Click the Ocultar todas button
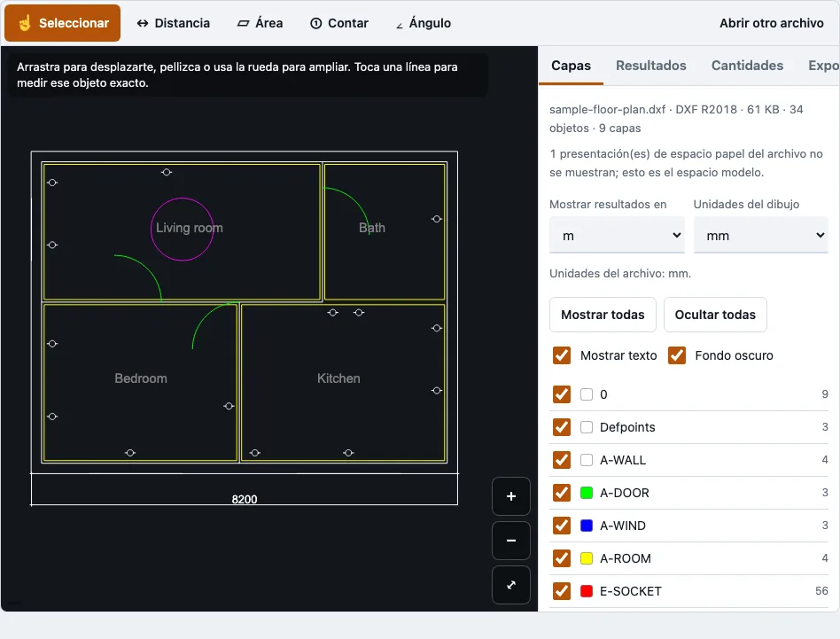 click(715, 315)
